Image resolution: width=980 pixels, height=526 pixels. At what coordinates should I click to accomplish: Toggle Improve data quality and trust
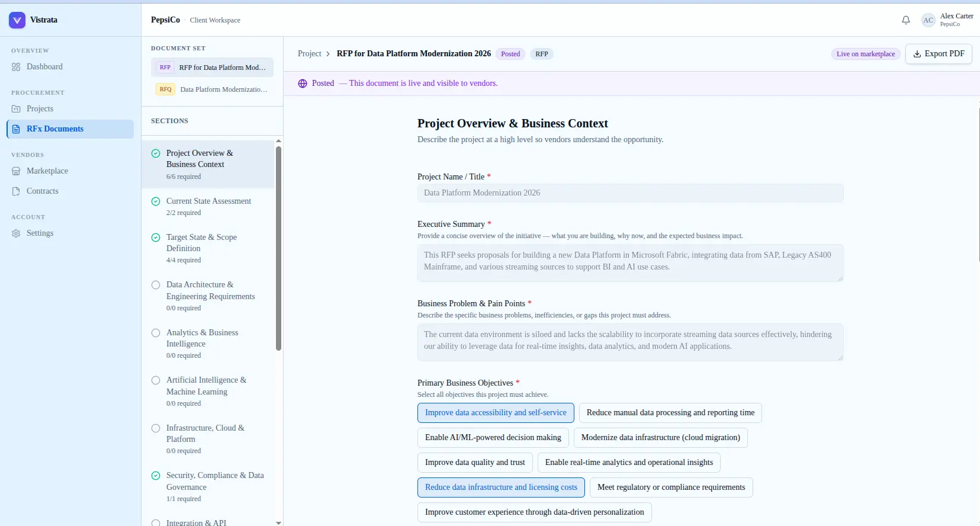[x=475, y=463]
